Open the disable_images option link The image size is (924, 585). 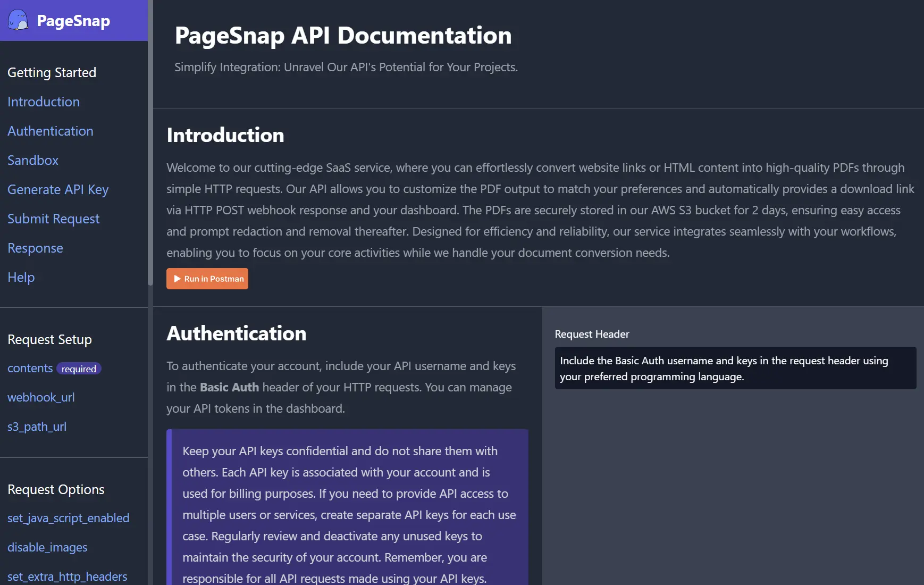[47, 547]
